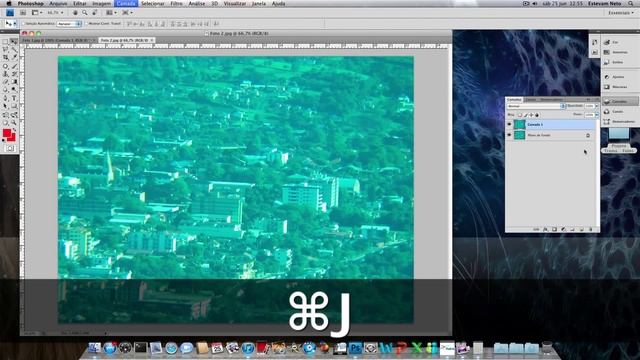The width and height of the screenshot is (640, 360).
Task: Select the Zoom tool in toolbox
Action: (14, 122)
